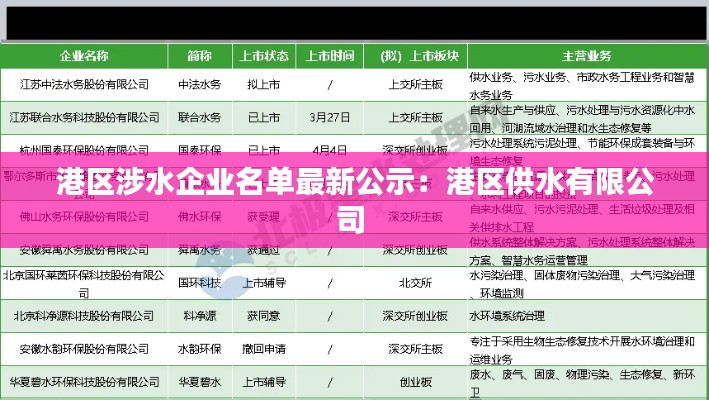Click the business text starting 废水、废气、固废

coord(582,383)
